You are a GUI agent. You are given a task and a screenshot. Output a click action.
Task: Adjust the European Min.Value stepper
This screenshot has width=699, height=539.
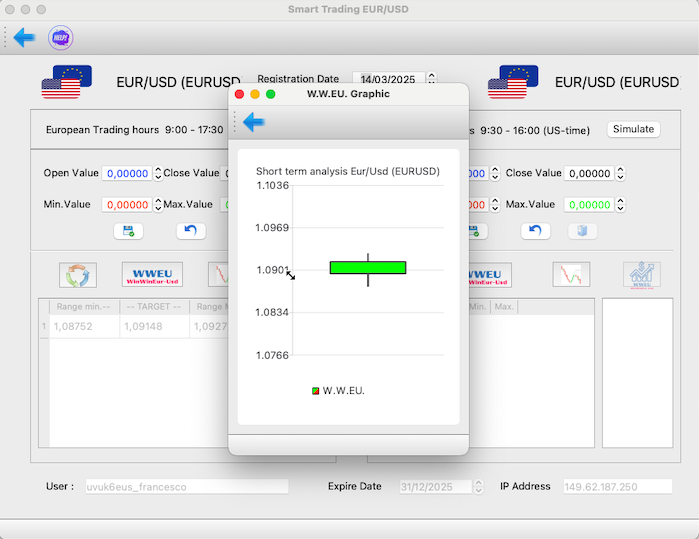point(158,205)
